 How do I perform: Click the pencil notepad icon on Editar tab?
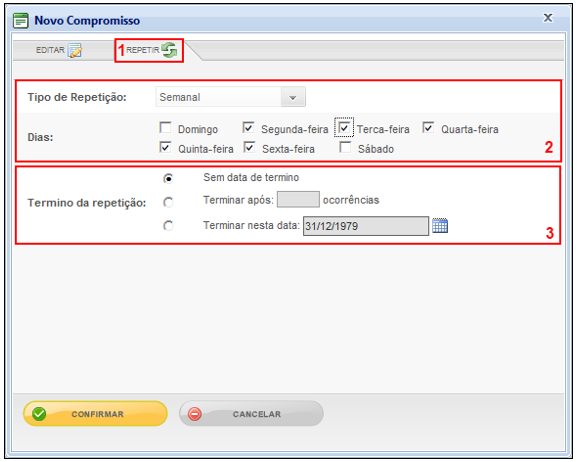[x=75, y=51]
